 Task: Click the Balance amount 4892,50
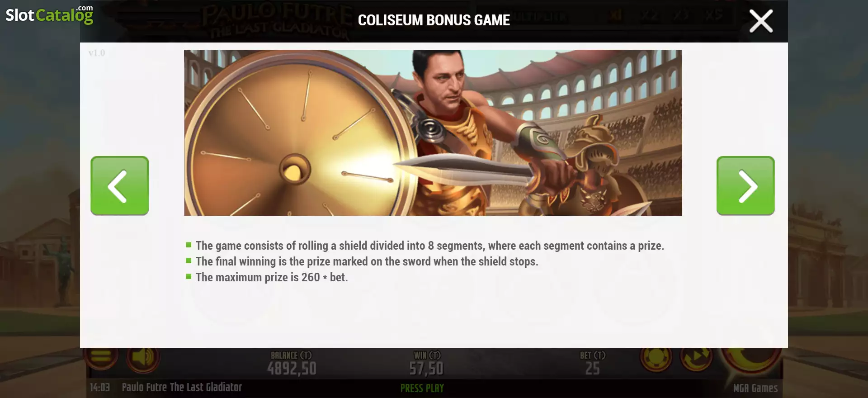click(x=292, y=369)
